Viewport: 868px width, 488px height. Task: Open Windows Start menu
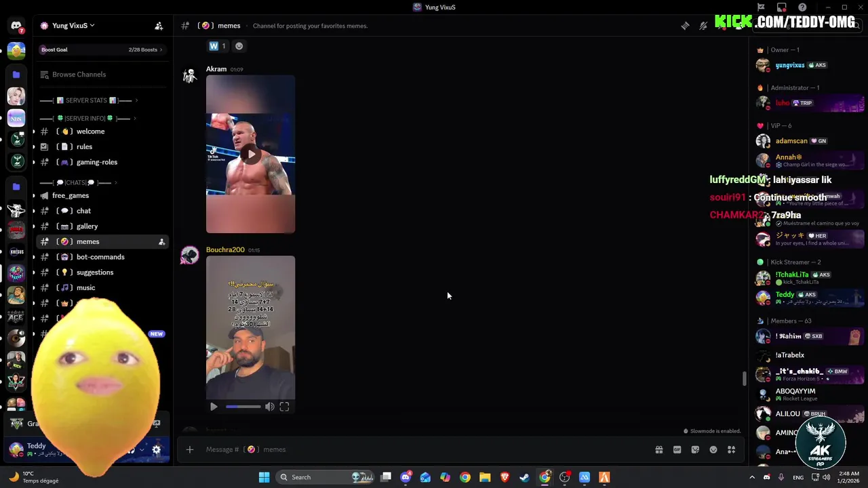(x=264, y=477)
